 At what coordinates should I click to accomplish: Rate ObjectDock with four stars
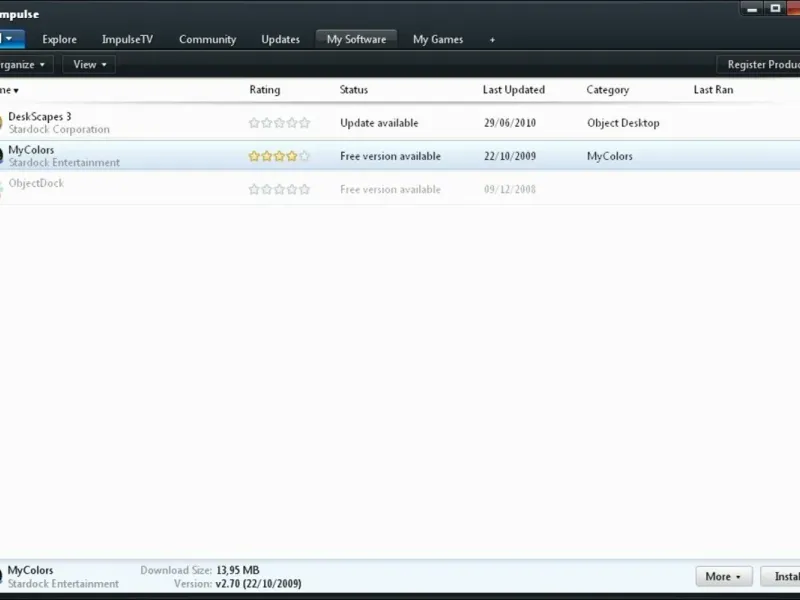[292, 189]
